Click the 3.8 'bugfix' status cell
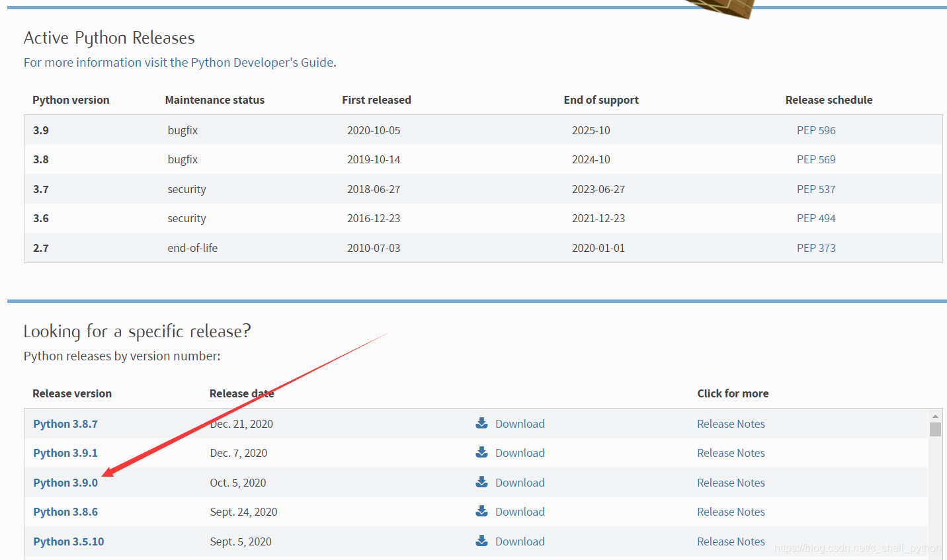 point(183,159)
